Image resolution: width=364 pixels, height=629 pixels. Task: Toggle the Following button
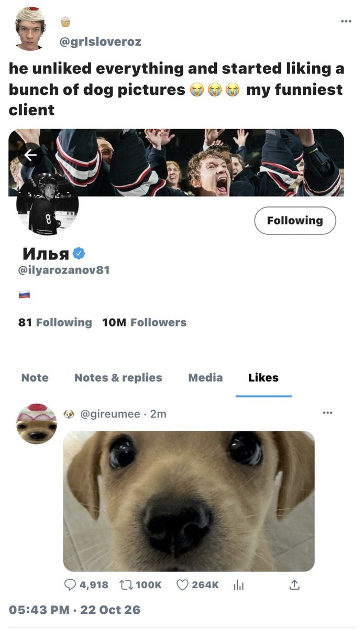coord(295,221)
